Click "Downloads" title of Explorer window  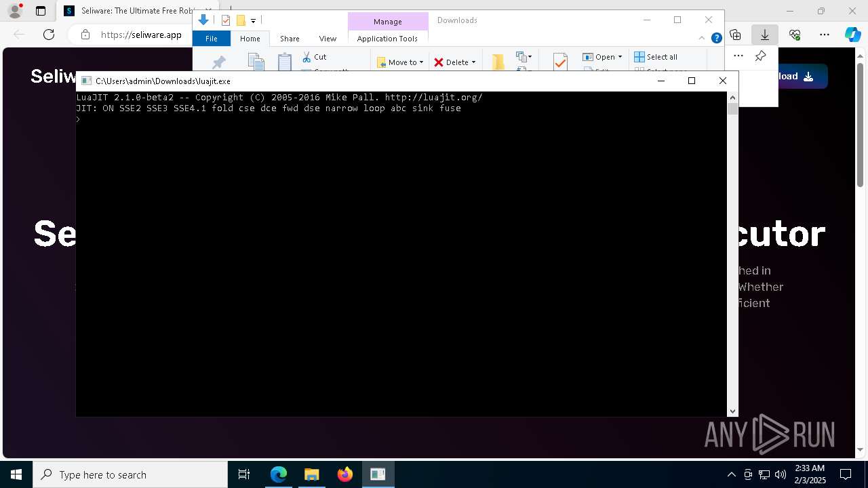457,20
